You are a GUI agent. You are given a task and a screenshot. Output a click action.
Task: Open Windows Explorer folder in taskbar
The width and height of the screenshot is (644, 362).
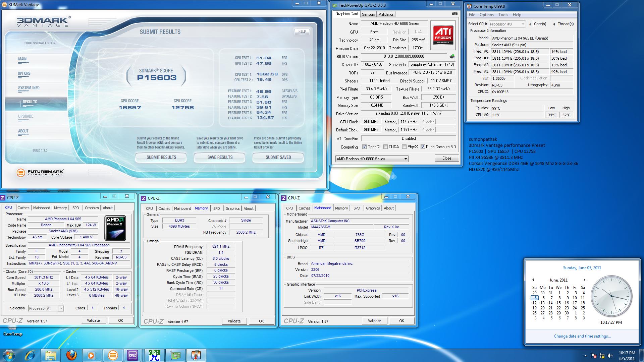tap(50, 355)
